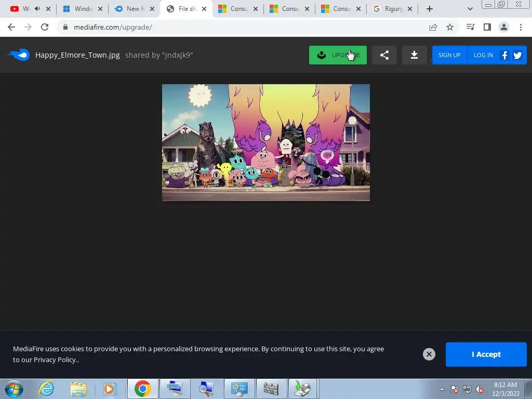Screen dimensions: 532x399
Task: Open Windows Explorer folder in taskbar
Action: pos(78,389)
